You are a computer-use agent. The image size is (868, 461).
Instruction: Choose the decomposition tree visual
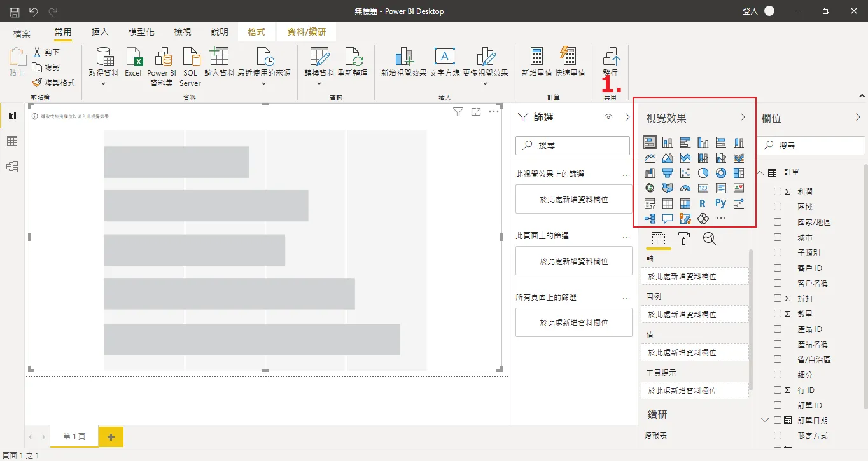click(650, 219)
